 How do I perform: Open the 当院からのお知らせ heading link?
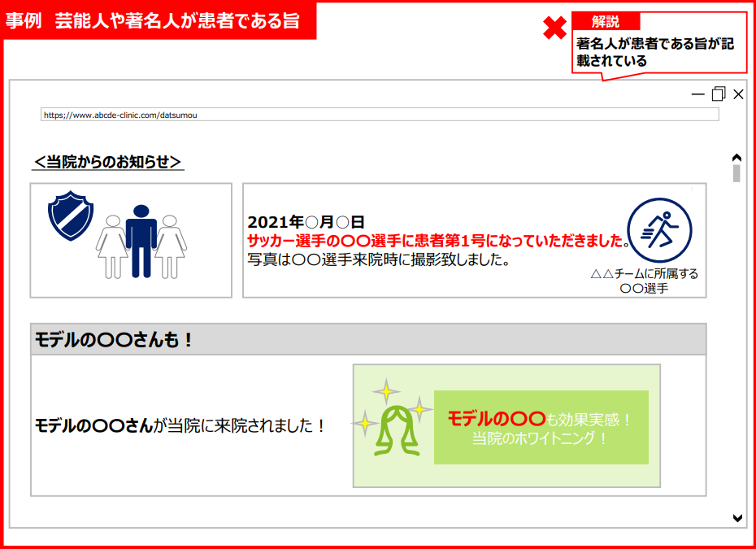[108, 162]
